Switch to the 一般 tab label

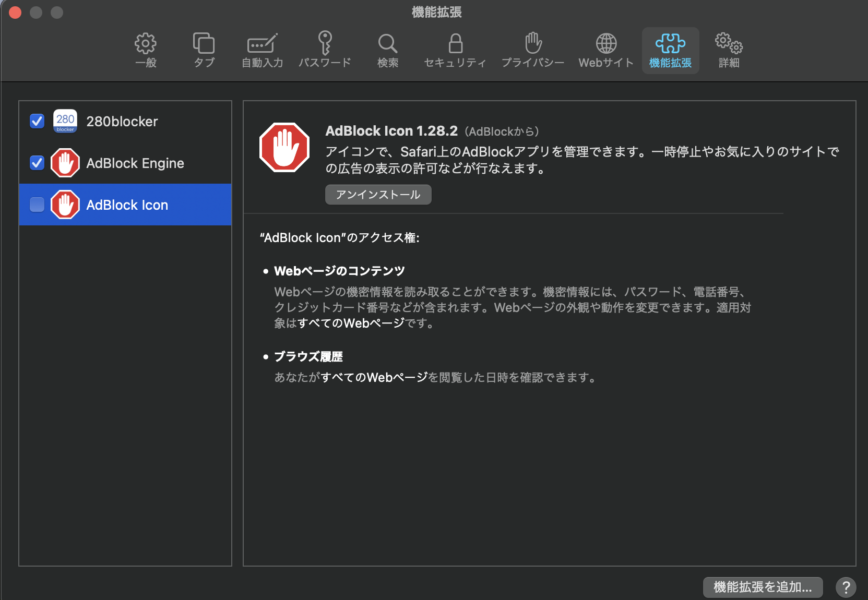coord(146,63)
